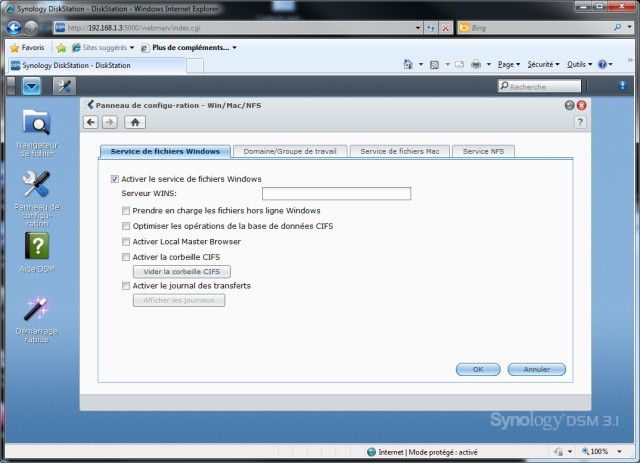The image size is (640, 463).
Task: Click the read mail icon
Action: (x=459, y=65)
